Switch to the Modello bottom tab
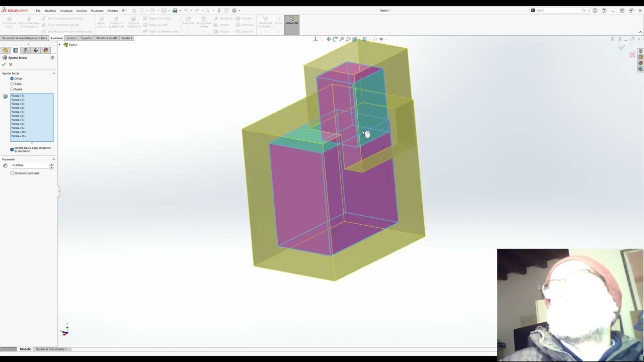This screenshot has width=644, height=362. pos(25,349)
